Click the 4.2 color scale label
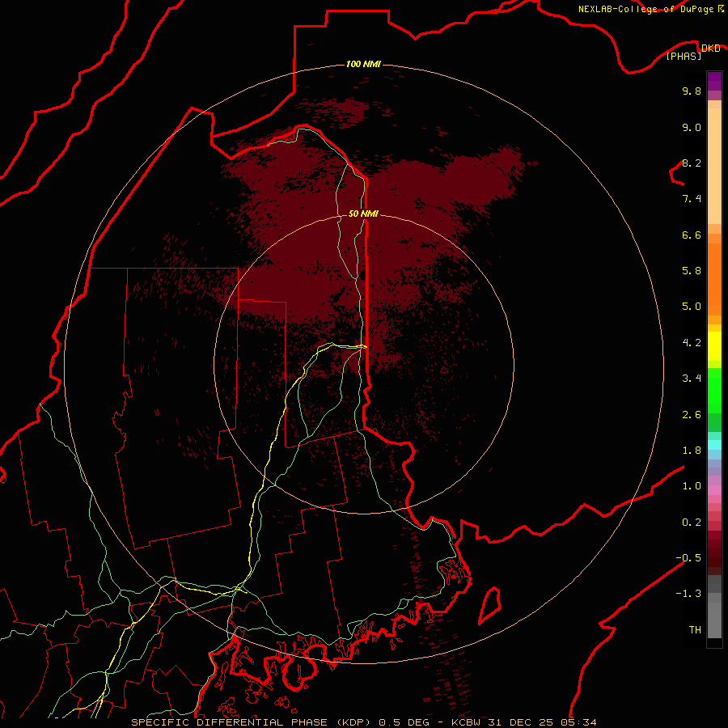Viewport: 728px width, 728px height. 692,343
